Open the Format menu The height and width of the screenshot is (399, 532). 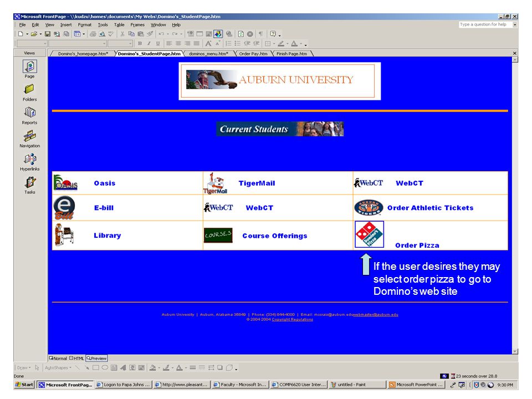pyautogui.click(x=84, y=25)
